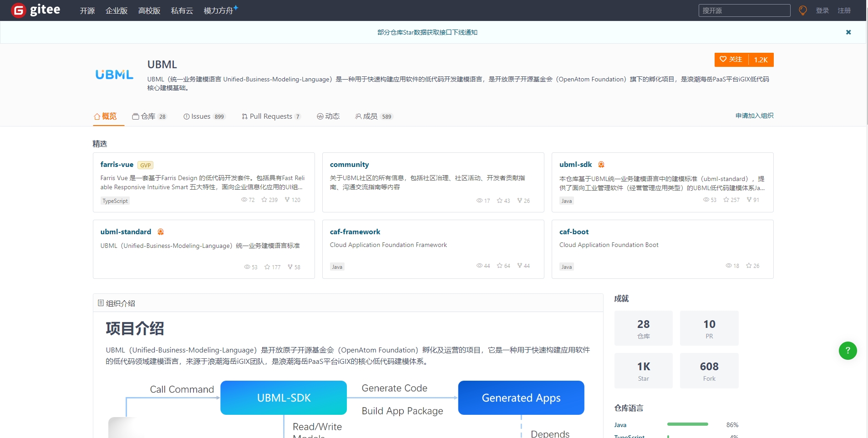Open the community repository

pyautogui.click(x=350, y=165)
